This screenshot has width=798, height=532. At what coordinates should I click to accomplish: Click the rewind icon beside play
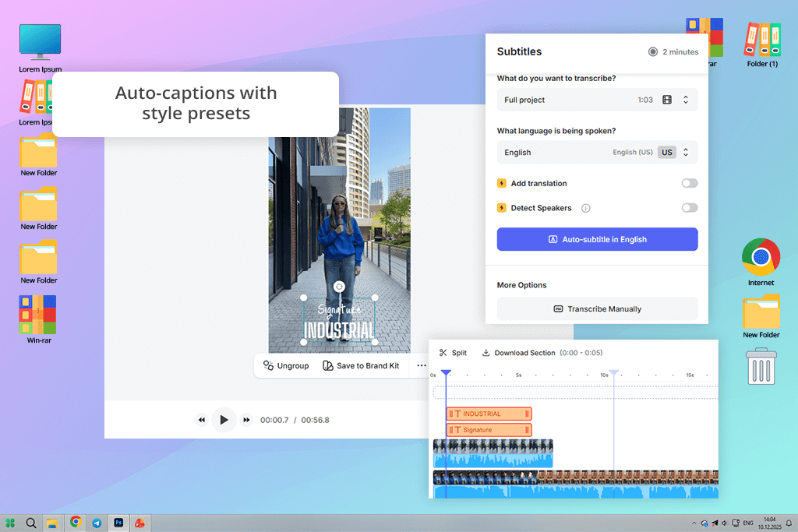[x=202, y=420]
